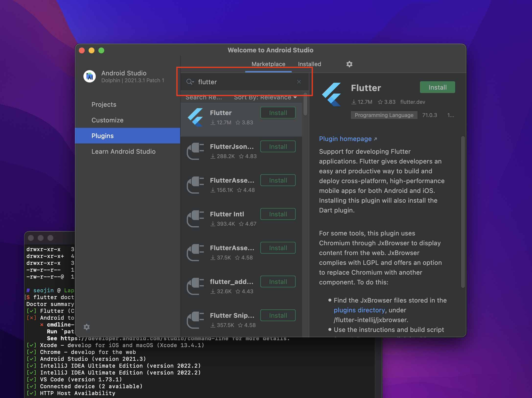Viewport: 532px width, 398px height.
Task: Click the FlutterJson plugin icon
Action: [x=196, y=151]
